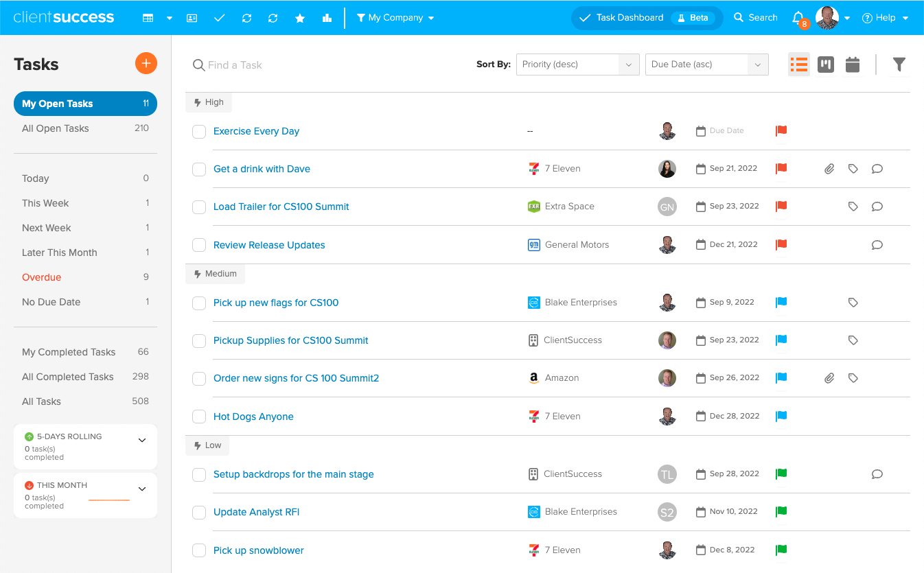
Task: Check off Load Trailer for CS100 Summit
Action: [x=199, y=207]
